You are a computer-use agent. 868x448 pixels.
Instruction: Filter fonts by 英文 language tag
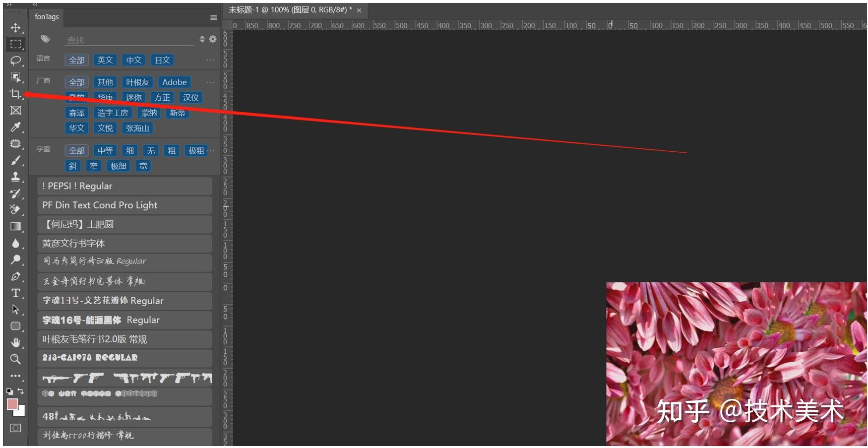(105, 60)
